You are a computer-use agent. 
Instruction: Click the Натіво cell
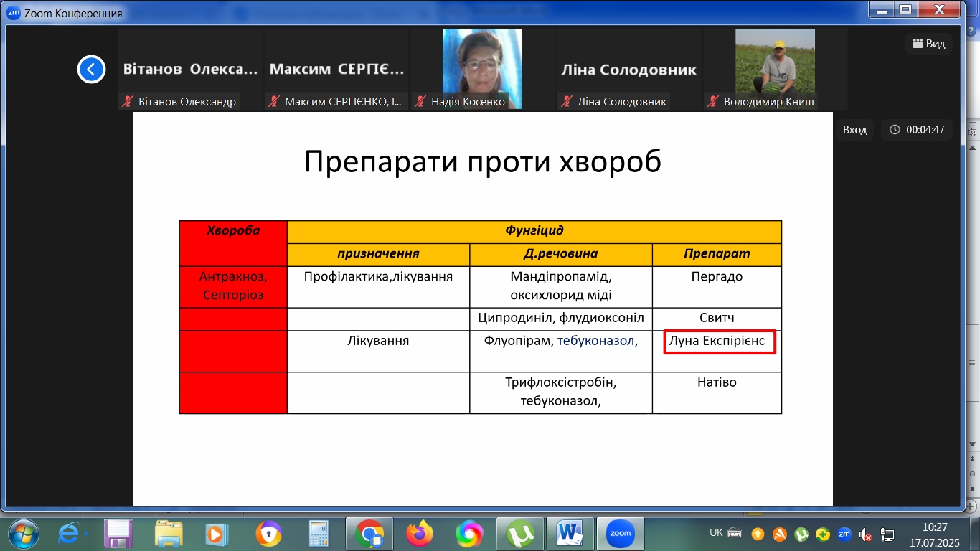coord(717,392)
